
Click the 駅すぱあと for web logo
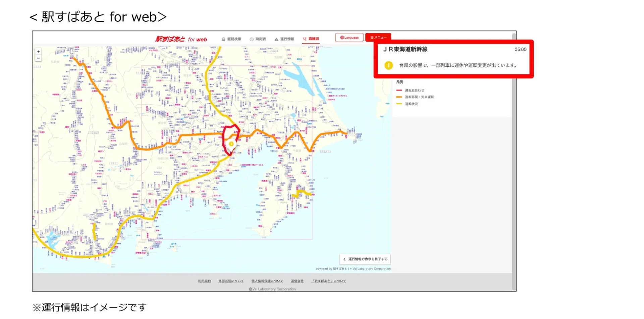(x=180, y=39)
